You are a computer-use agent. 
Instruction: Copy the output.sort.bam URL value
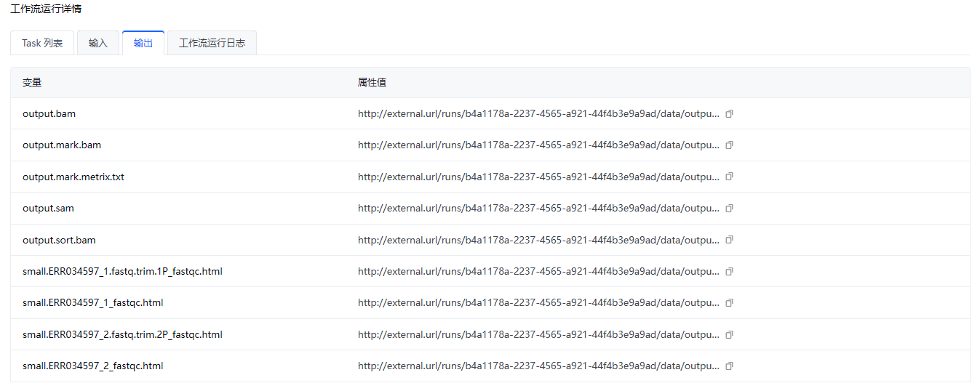pyautogui.click(x=730, y=240)
